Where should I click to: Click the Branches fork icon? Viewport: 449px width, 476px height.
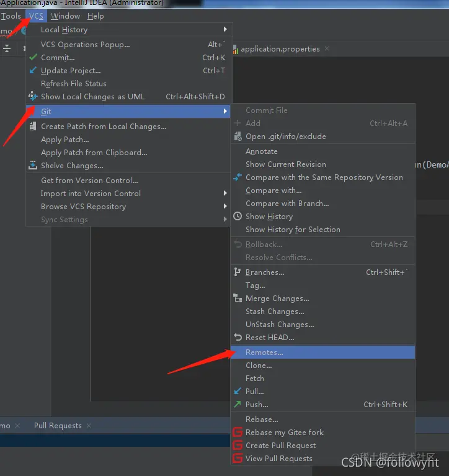coord(238,272)
